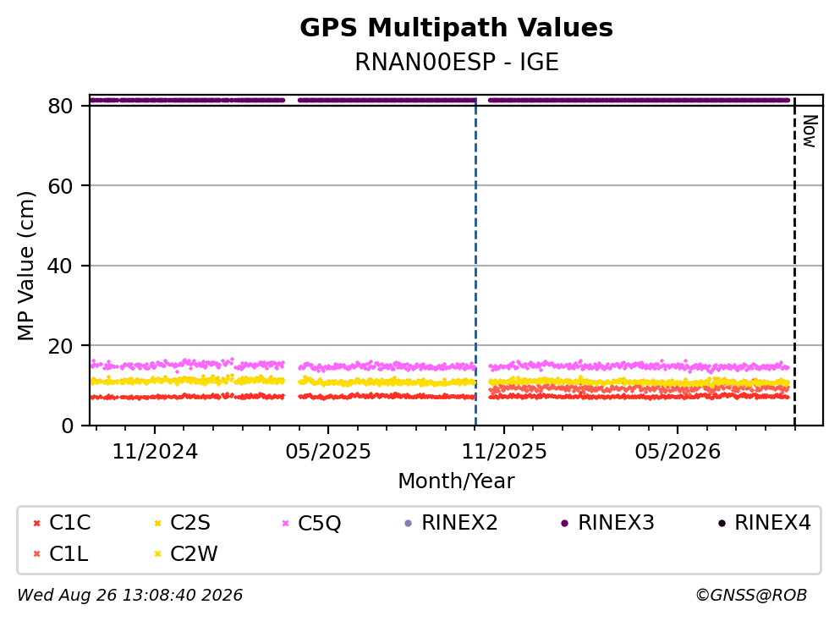Image resolution: width=840 pixels, height=621 pixels.
Task: Click the blue dashed vertical line
Action: (475, 262)
